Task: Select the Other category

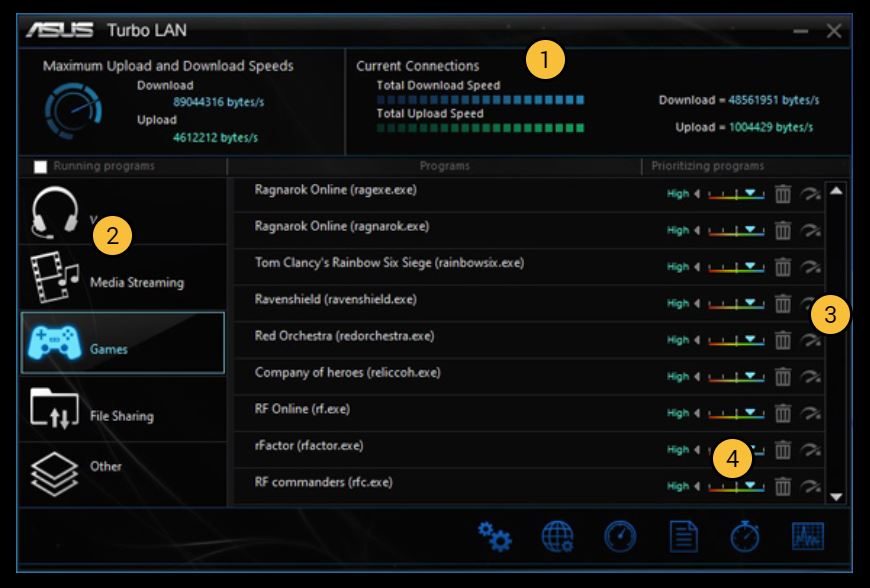Action: click(123, 474)
